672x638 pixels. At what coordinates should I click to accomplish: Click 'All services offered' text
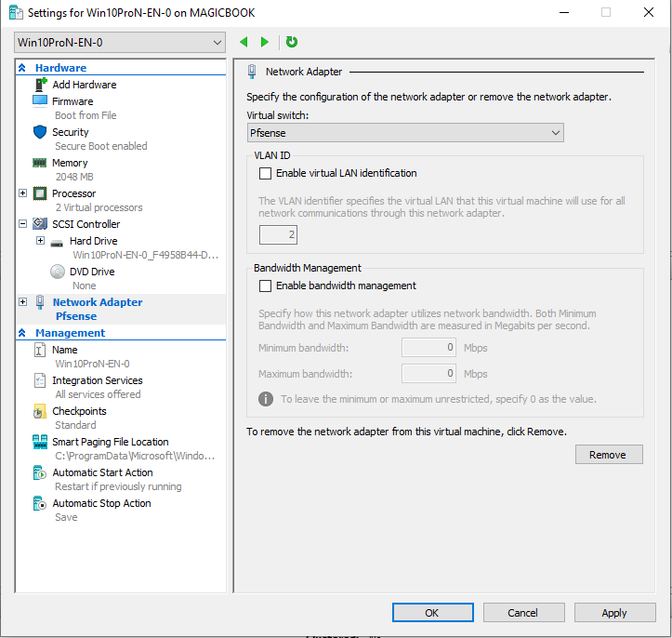[98, 394]
